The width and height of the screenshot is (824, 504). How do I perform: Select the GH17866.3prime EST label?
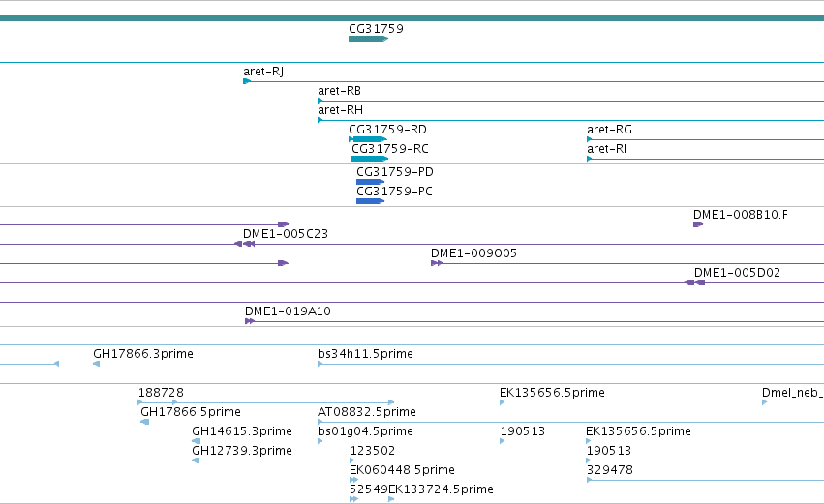tap(143, 354)
